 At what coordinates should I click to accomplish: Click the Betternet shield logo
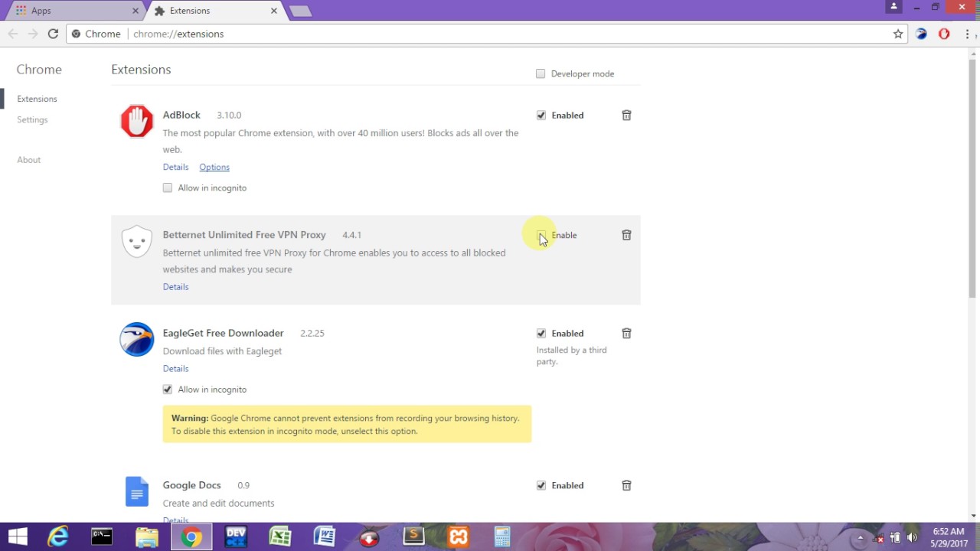(x=136, y=241)
